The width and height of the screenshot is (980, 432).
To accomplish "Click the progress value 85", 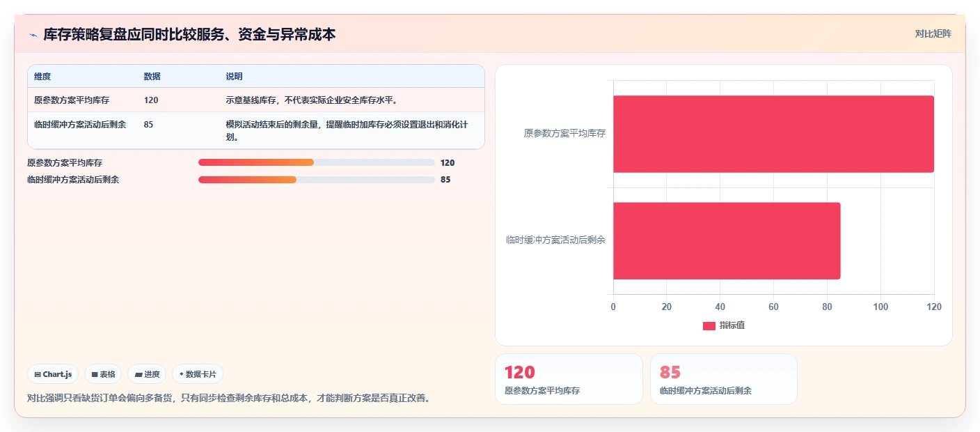I will [445, 179].
